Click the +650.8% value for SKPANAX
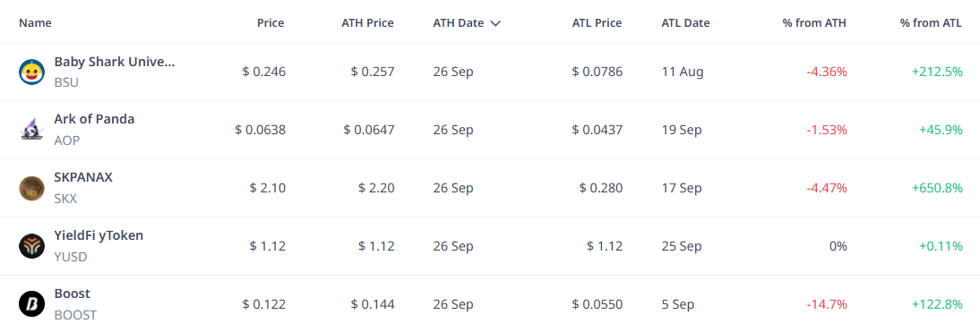The width and height of the screenshot is (980, 332). point(937,188)
